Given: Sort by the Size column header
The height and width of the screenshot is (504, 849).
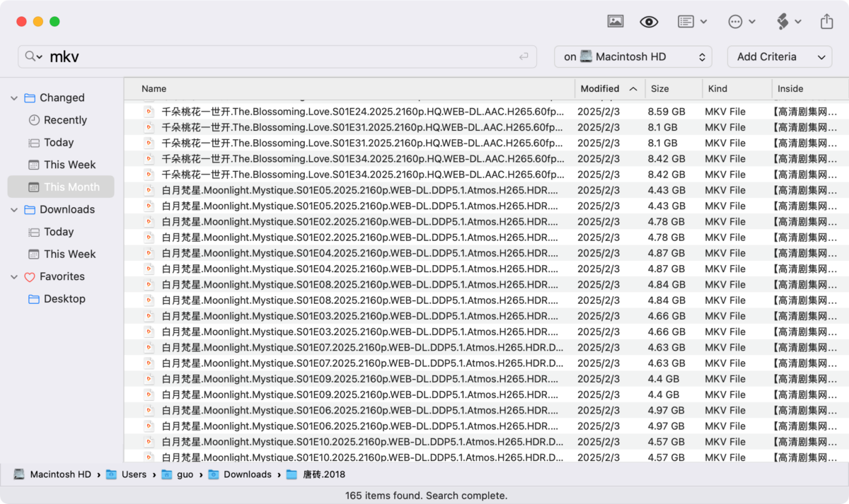Looking at the screenshot, I should click(674, 89).
